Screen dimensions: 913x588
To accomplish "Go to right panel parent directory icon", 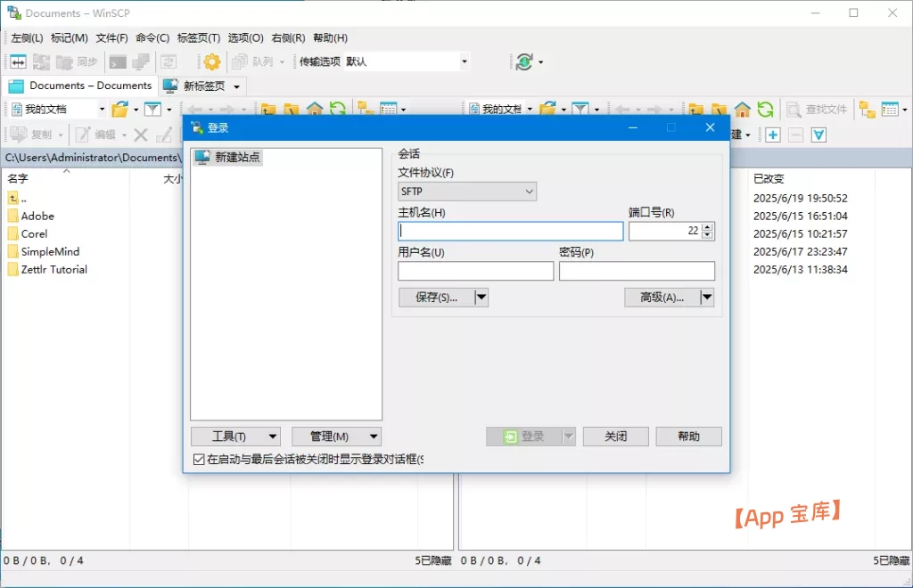I will [x=695, y=109].
